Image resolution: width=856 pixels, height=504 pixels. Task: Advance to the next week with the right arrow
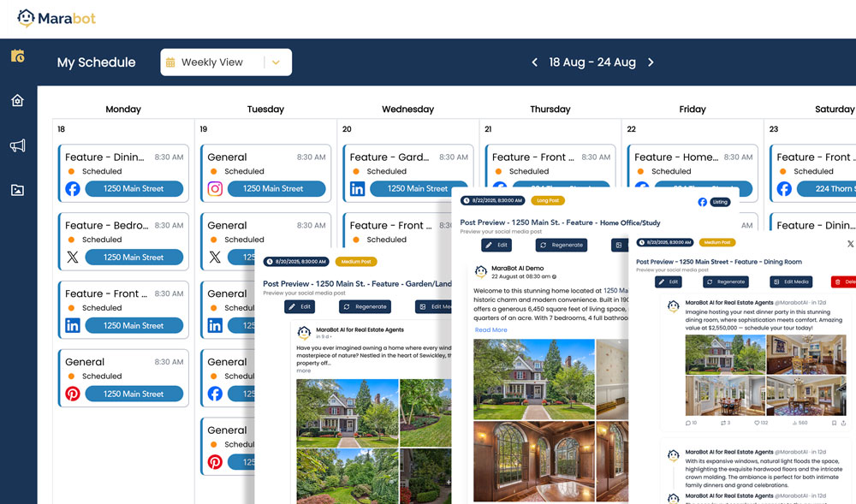pyautogui.click(x=651, y=62)
